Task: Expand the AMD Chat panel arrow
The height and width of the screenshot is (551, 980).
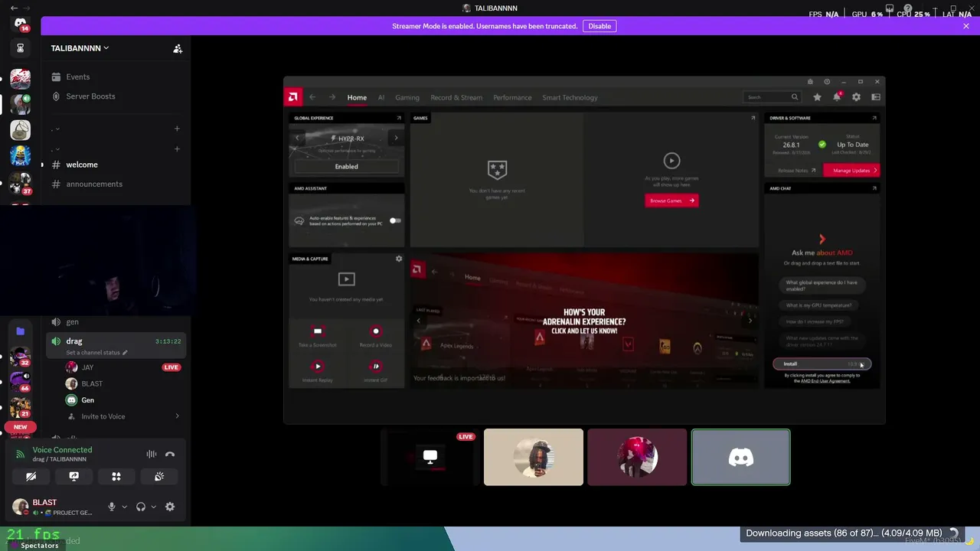Action: click(x=874, y=188)
